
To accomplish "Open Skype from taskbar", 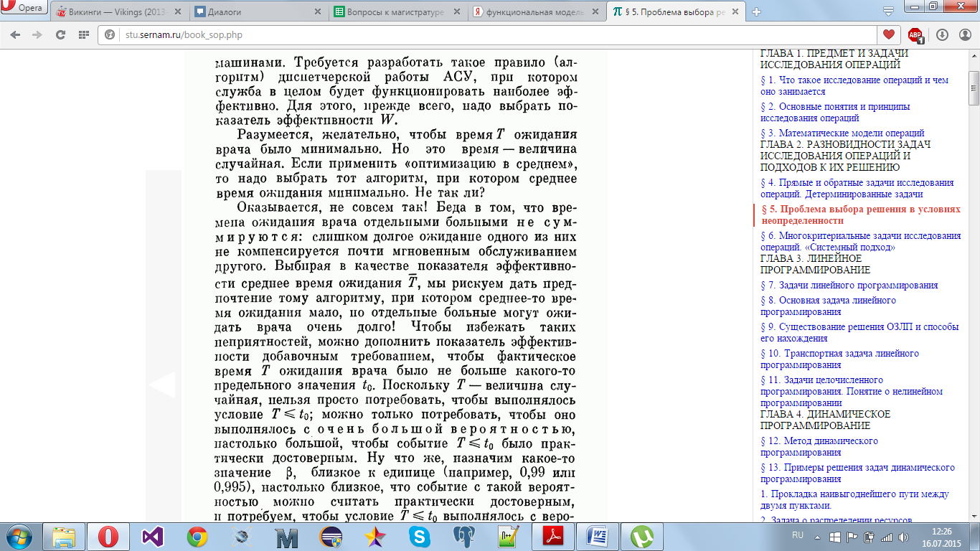I will point(420,536).
